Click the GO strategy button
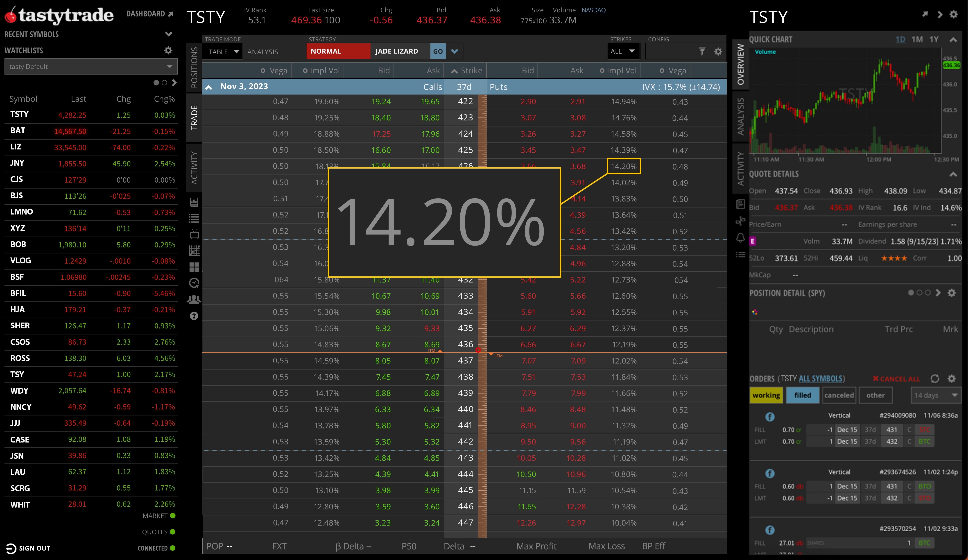The width and height of the screenshot is (968, 560). [x=438, y=51]
